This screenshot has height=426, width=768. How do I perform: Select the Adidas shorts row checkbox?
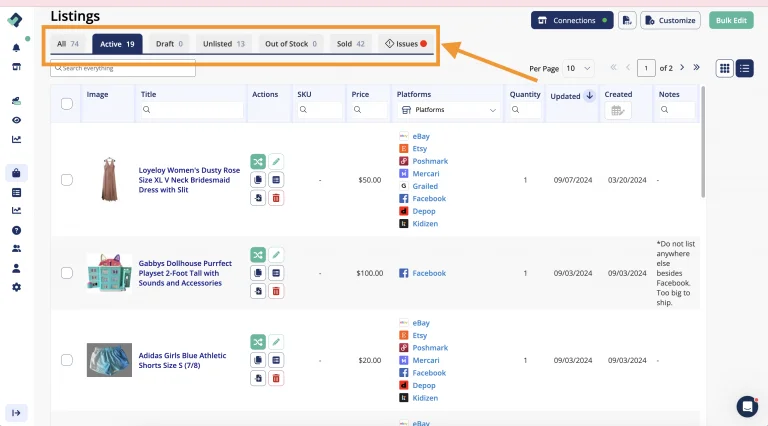[x=67, y=360]
